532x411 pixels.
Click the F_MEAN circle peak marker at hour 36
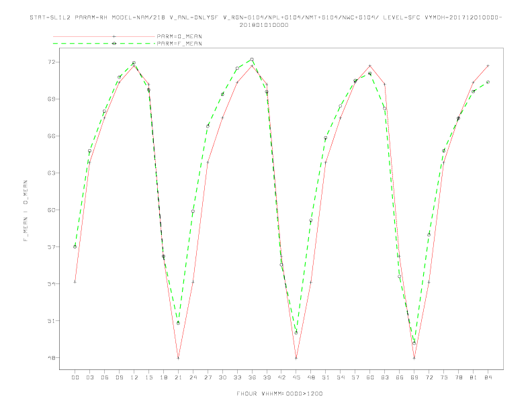click(252, 59)
